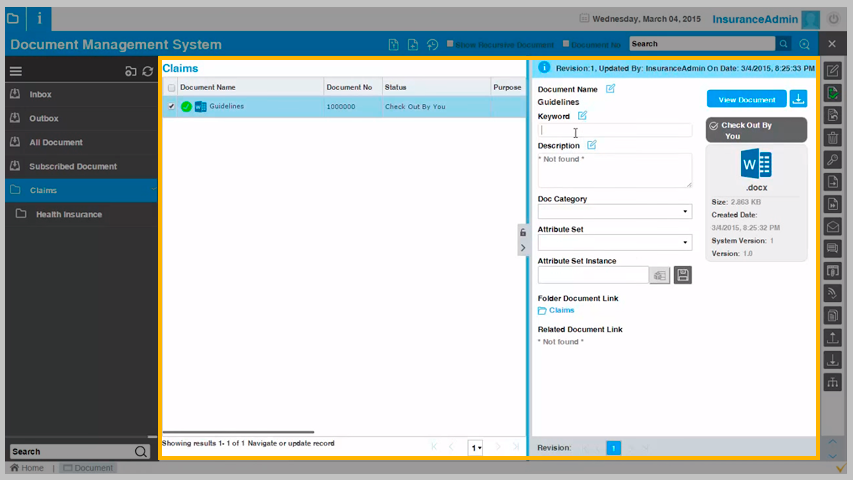Click the envelope email icon in right toolbar
Viewport: 853px width, 480px height.
[833, 226]
